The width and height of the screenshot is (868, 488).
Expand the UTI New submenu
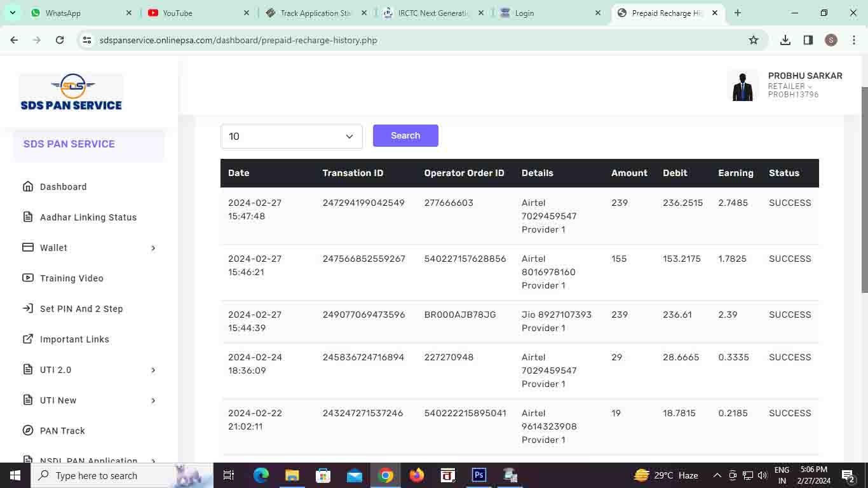coord(153,400)
